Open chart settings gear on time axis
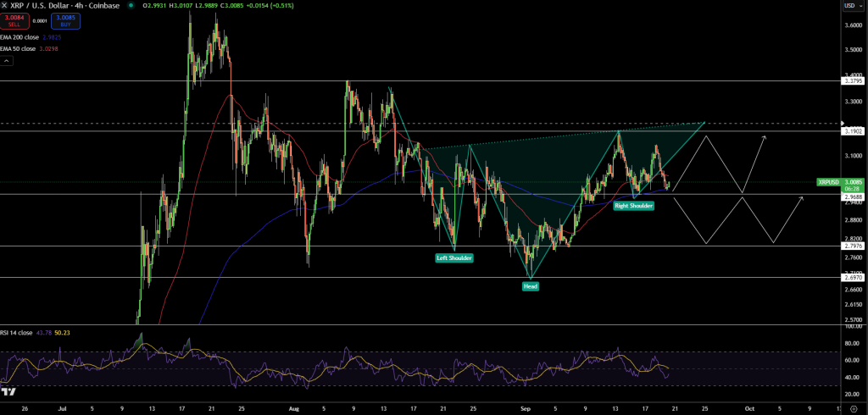The image size is (868, 415). (x=854, y=408)
